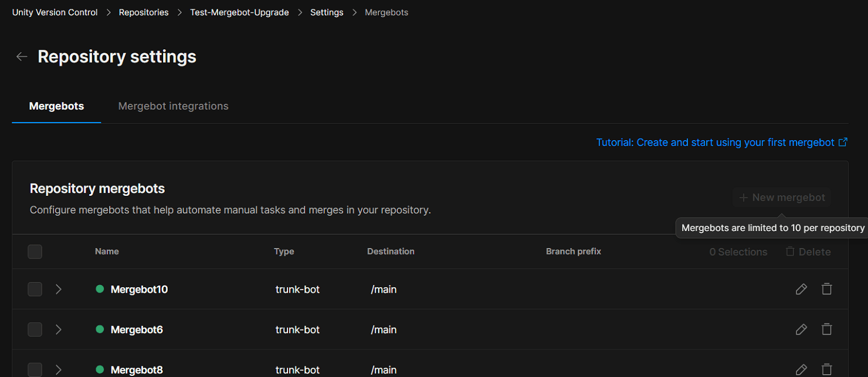This screenshot has height=377, width=868.
Task: Open the mergebot tutorial link
Action: pos(714,142)
